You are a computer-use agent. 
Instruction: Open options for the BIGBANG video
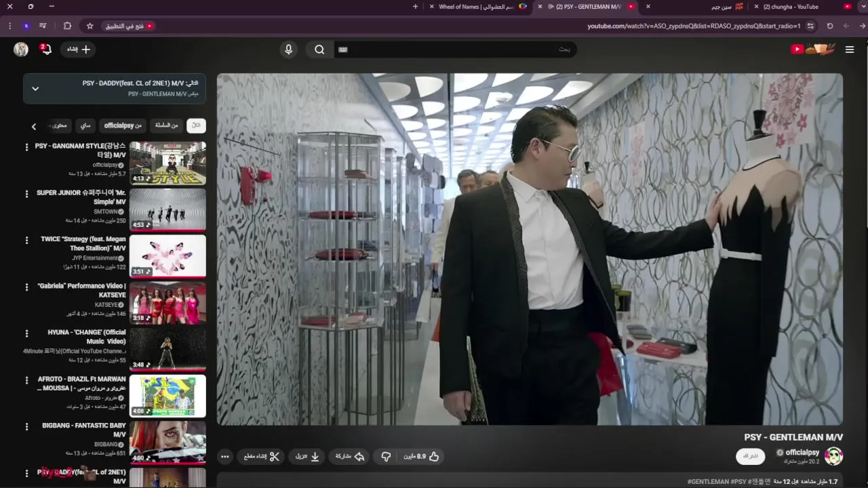pyautogui.click(x=27, y=426)
